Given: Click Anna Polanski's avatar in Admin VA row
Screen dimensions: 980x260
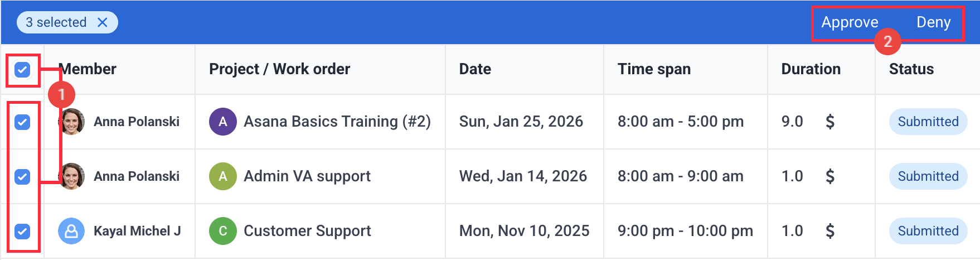Looking at the screenshot, I should tap(72, 176).
